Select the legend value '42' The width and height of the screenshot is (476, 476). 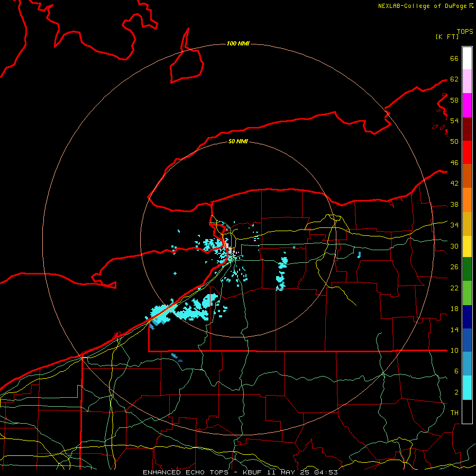coord(454,184)
